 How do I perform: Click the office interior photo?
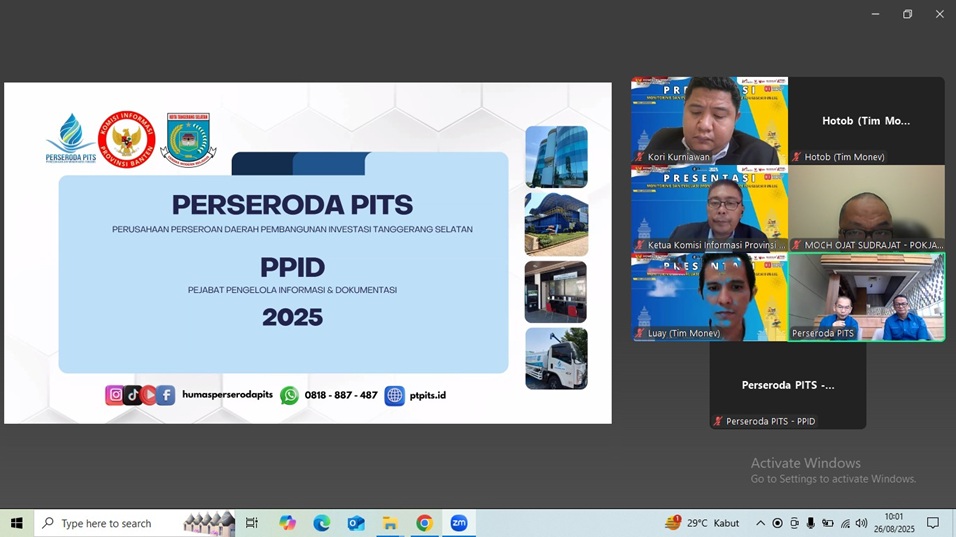point(556,292)
